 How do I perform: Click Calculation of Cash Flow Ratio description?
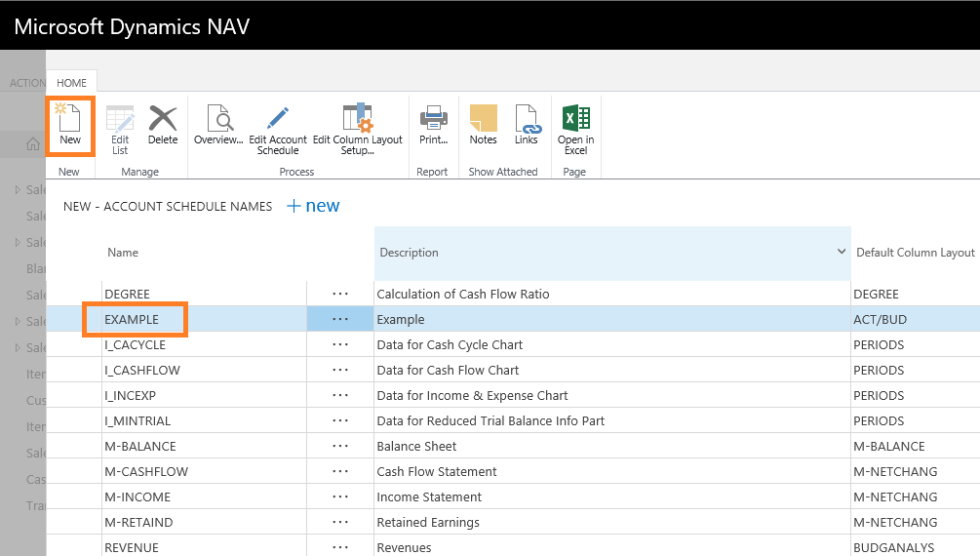[x=462, y=294]
